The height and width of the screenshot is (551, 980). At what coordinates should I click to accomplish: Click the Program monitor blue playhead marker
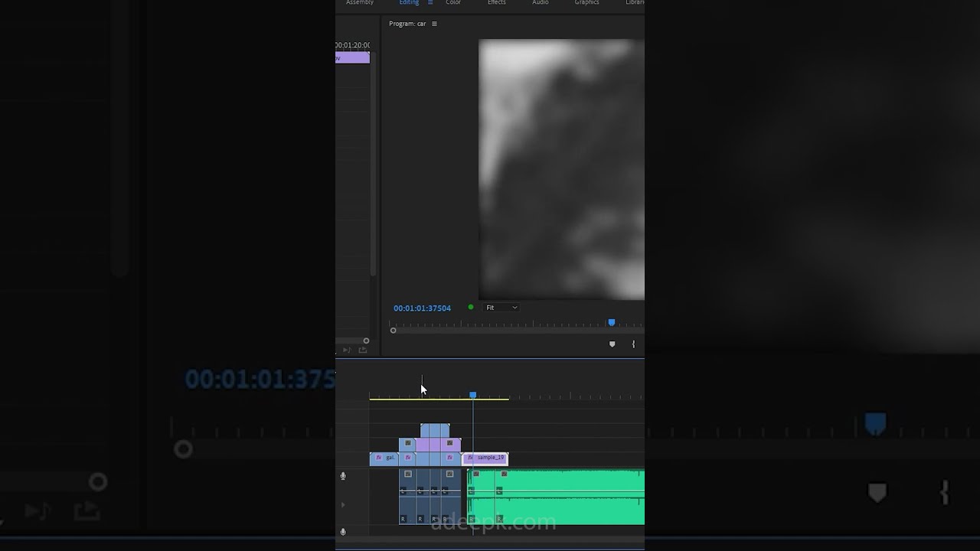[x=611, y=323]
